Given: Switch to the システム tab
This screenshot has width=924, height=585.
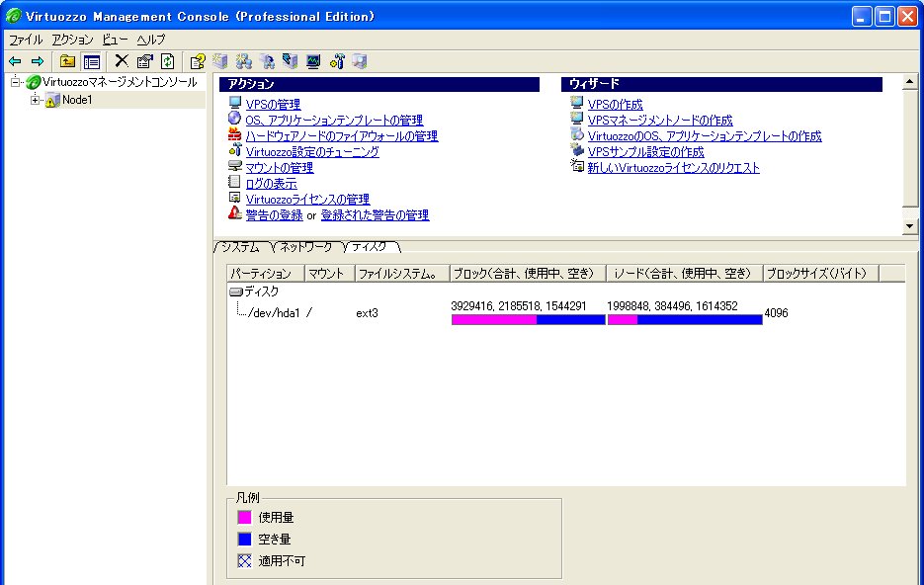Looking at the screenshot, I should point(241,247).
